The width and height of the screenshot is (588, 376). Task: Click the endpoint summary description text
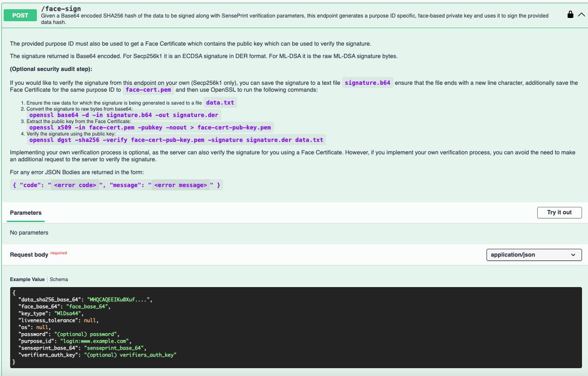click(295, 19)
